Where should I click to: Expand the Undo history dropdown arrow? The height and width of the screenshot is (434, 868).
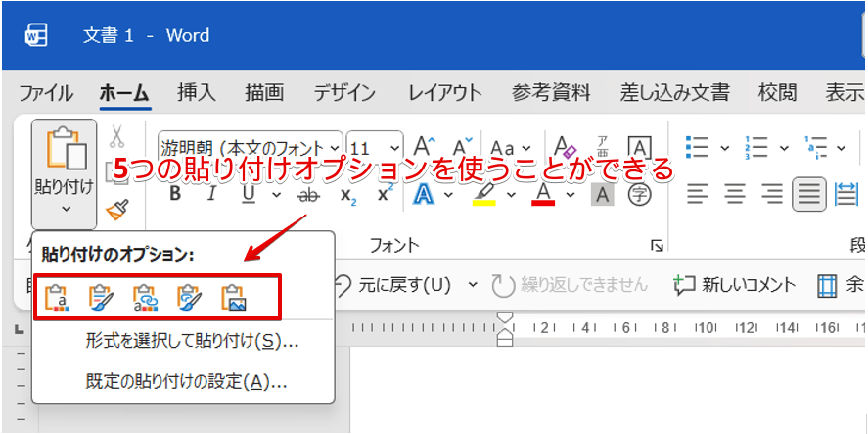point(473,284)
